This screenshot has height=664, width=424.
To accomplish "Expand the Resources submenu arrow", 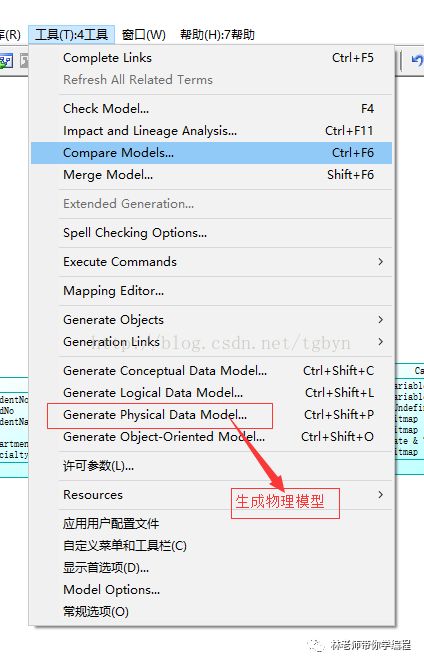I will click(380, 495).
